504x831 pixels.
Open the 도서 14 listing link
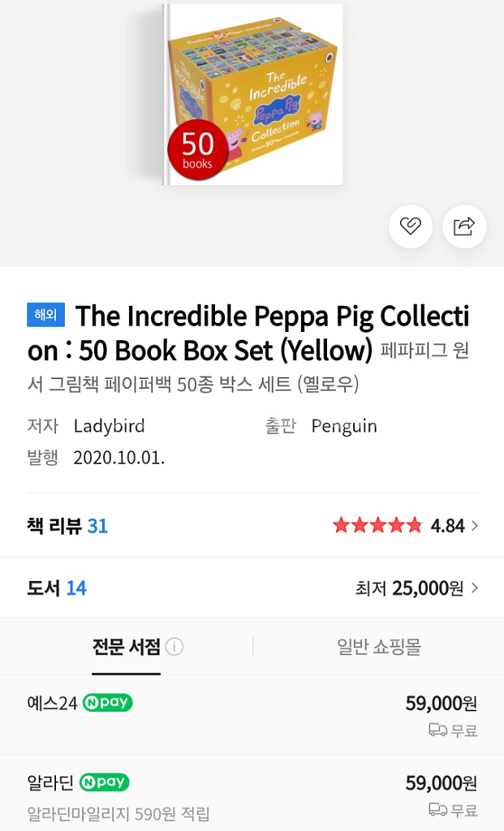pyautogui.click(x=57, y=588)
